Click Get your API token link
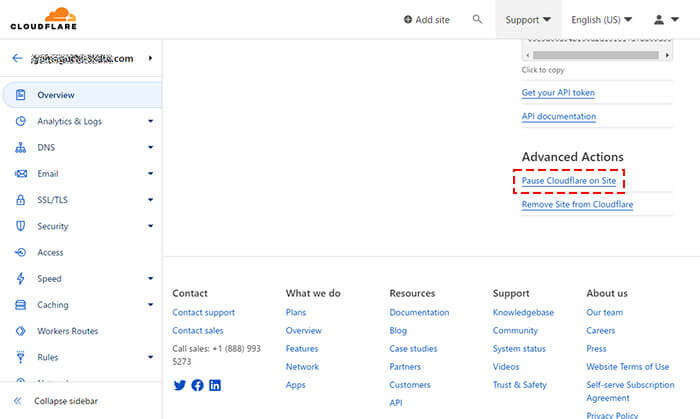 (558, 93)
